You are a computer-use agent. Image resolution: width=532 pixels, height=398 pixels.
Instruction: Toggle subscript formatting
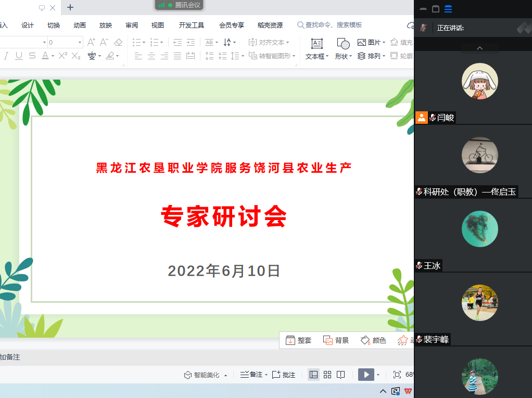tap(76, 56)
